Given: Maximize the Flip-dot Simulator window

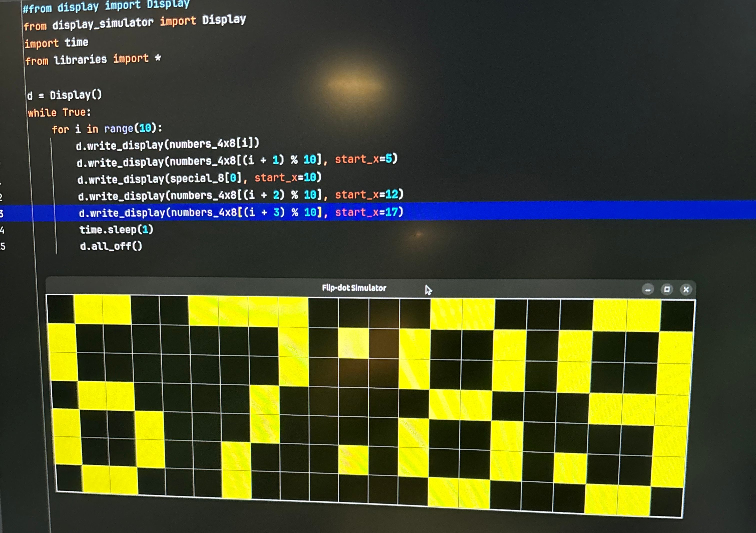Looking at the screenshot, I should [667, 289].
